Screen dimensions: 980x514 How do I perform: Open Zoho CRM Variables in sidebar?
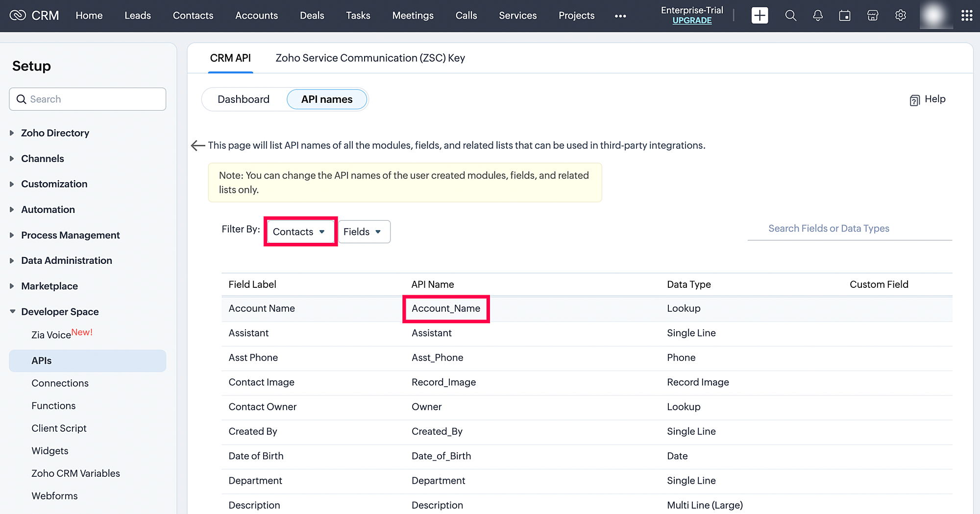[76, 473]
